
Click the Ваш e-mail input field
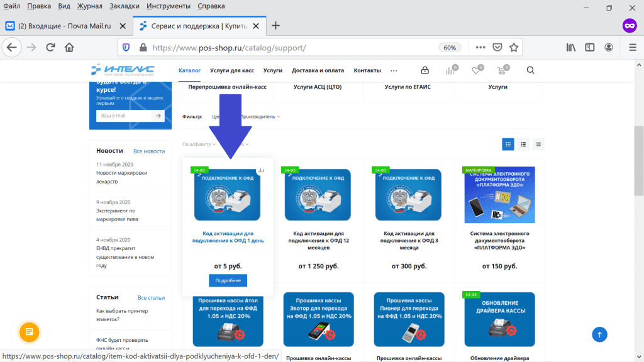123,116
